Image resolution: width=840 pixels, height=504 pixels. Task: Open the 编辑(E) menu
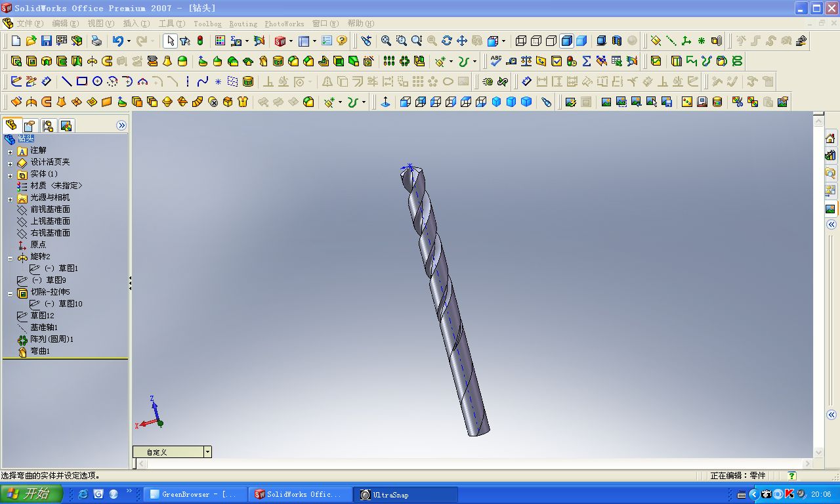66,24
